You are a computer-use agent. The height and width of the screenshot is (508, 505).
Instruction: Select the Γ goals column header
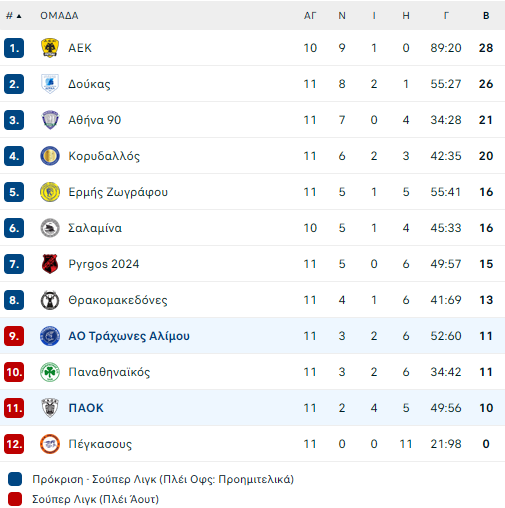click(x=446, y=16)
